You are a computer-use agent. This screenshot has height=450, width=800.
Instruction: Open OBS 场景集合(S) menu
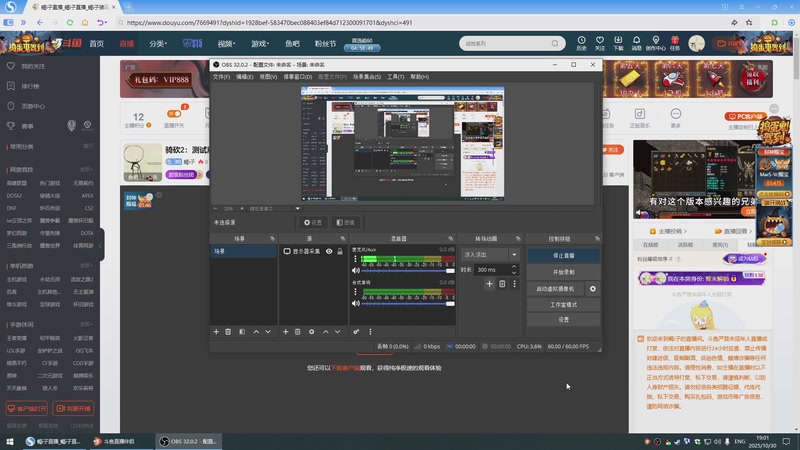[x=367, y=77]
